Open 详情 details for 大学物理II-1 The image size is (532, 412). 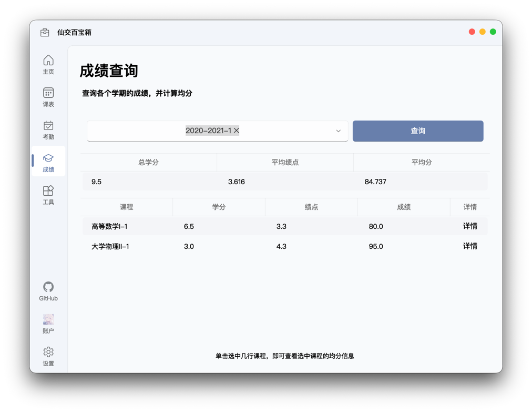click(x=470, y=246)
